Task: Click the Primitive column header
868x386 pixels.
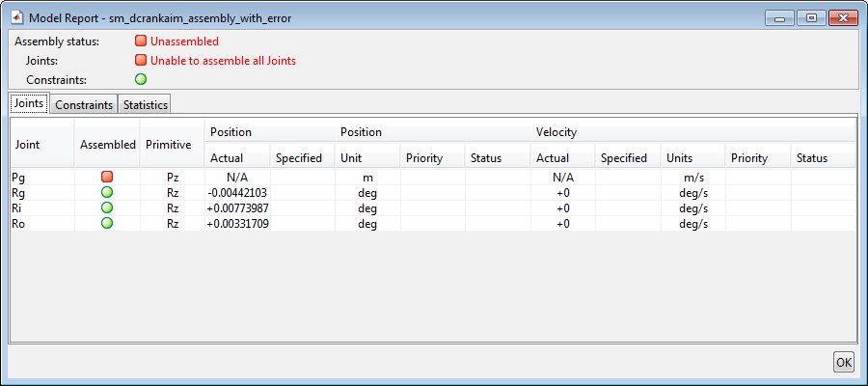Action: [173, 145]
